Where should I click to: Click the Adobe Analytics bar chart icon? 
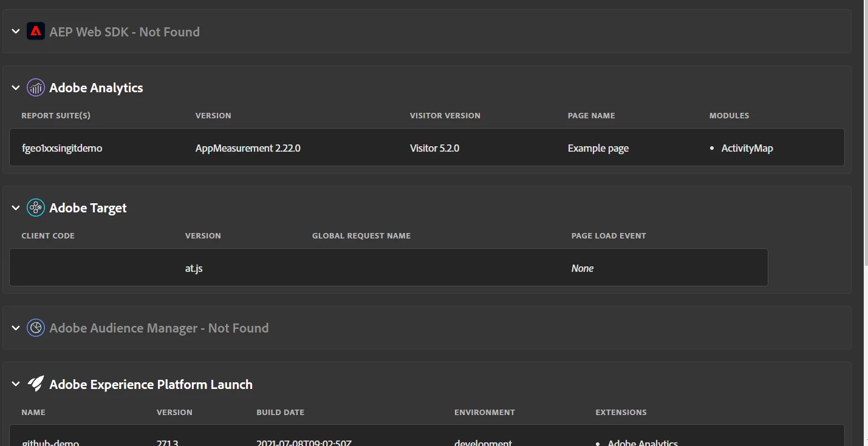[36, 87]
